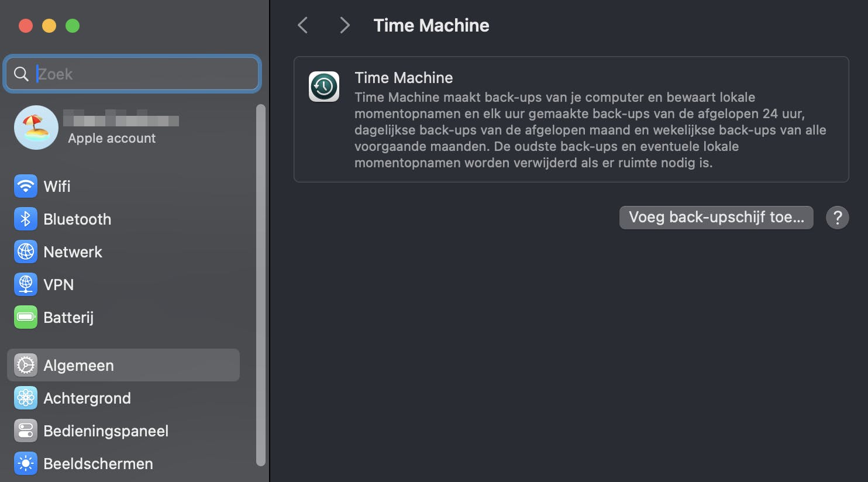This screenshot has height=482, width=868.
Task: Open the Bedieningspaneel toggles icon
Action: pos(26,431)
